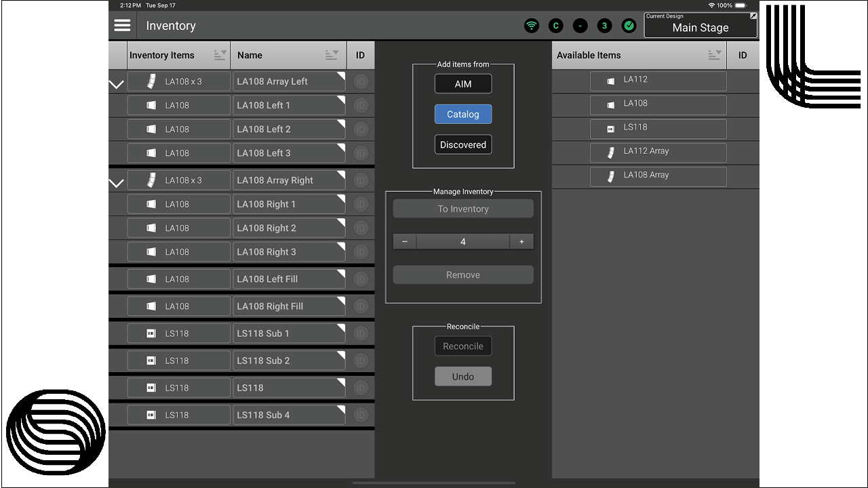This screenshot has width=868, height=488.
Task: Toggle ID button for LA108 Left 1
Action: (360, 105)
